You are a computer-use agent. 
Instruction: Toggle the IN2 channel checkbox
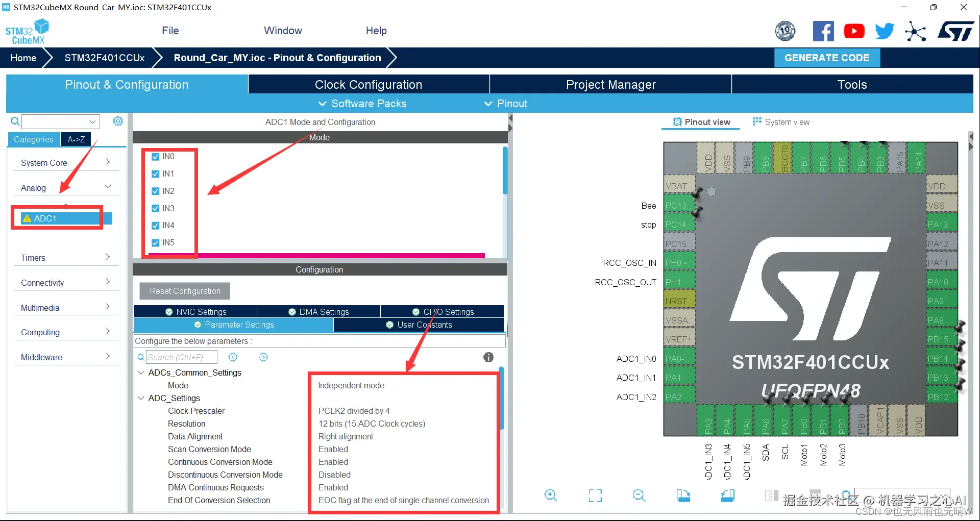[x=156, y=191]
